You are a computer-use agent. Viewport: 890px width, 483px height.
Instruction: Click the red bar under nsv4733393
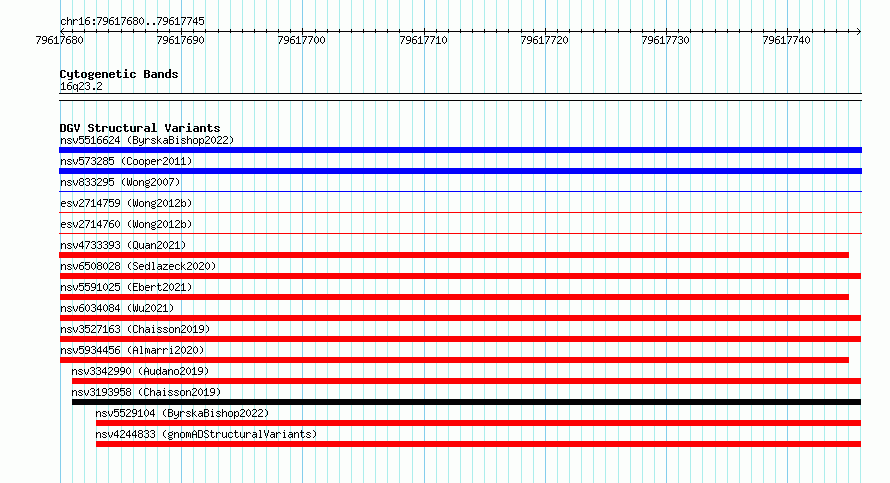point(454,255)
